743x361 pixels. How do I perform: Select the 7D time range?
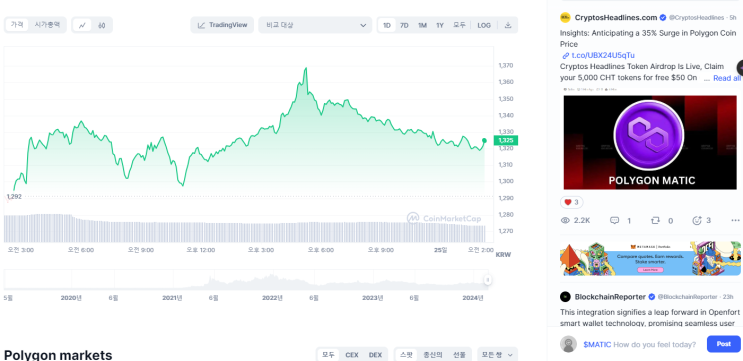tap(404, 25)
